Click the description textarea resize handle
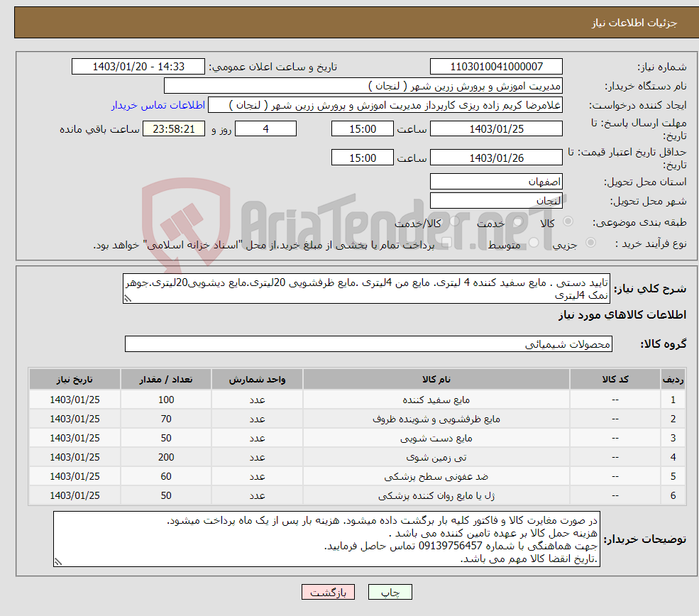Viewport: 699px width, 616px height. point(128,298)
